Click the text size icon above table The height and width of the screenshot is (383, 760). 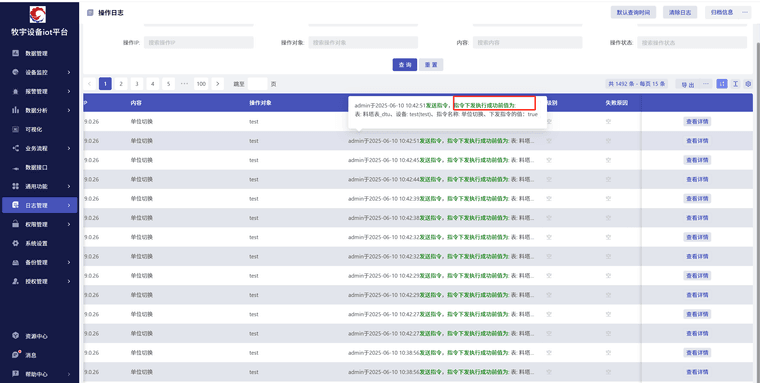coord(735,84)
